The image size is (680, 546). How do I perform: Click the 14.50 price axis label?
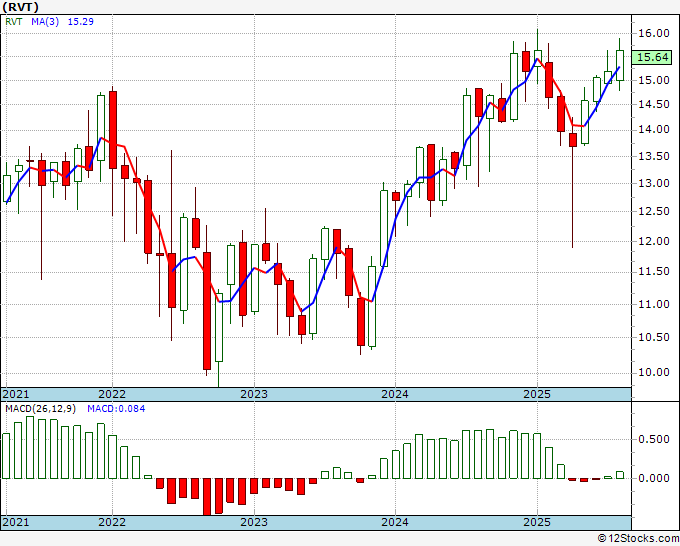click(x=654, y=105)
